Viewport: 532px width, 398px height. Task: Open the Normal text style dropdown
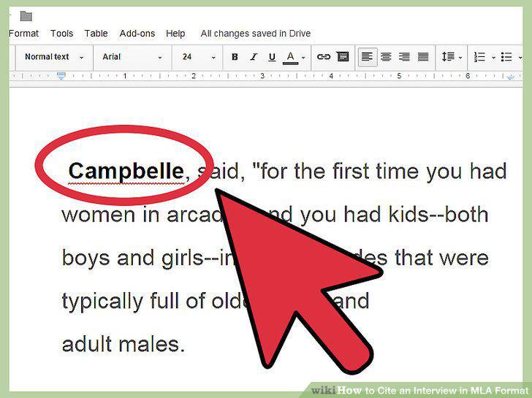point(54,57)
